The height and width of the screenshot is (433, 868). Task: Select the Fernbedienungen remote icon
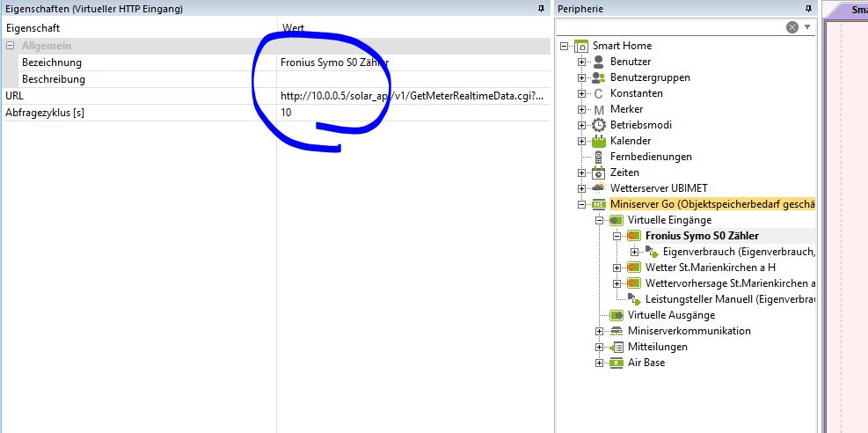pyautogui.click(x=599, y=157)
